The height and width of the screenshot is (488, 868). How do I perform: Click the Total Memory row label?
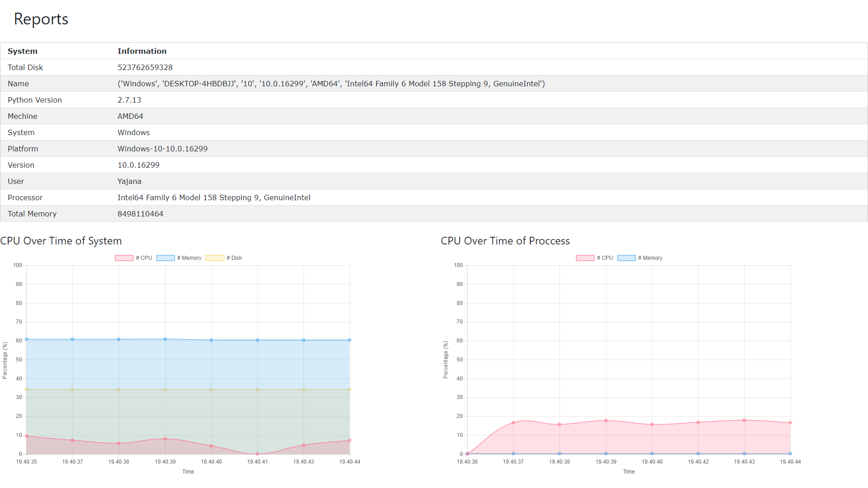32,214
